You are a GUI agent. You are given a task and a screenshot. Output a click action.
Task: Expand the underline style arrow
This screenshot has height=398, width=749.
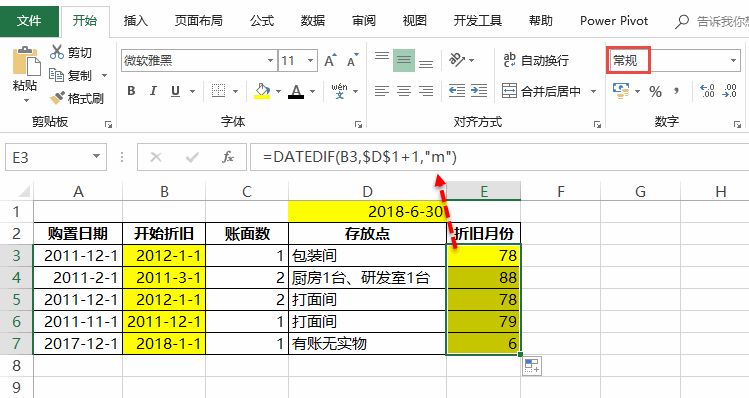click(x=193, y=91)
